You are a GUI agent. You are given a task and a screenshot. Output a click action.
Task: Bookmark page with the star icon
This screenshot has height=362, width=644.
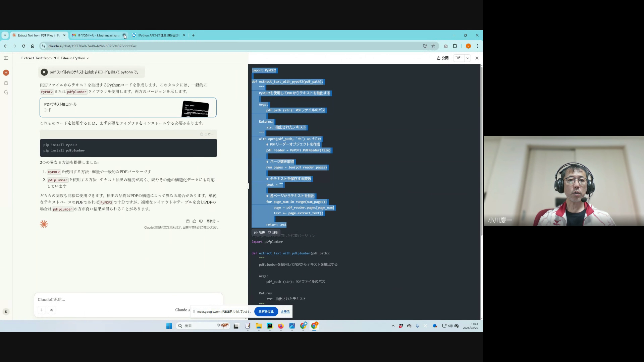tap(433, 46)
